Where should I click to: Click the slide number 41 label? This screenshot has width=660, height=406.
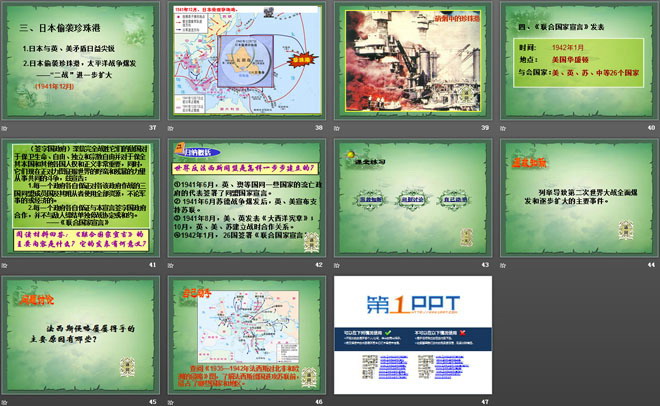tap(152, 265)
